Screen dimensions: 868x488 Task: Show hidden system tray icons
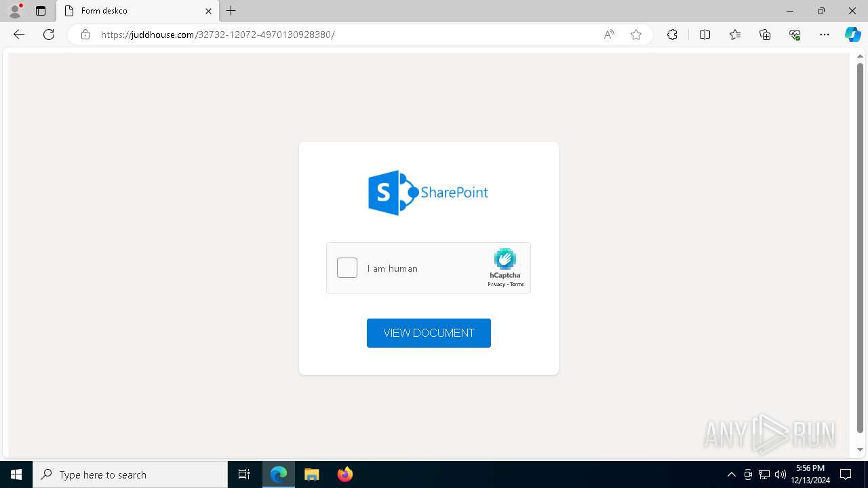click(731, 474)
